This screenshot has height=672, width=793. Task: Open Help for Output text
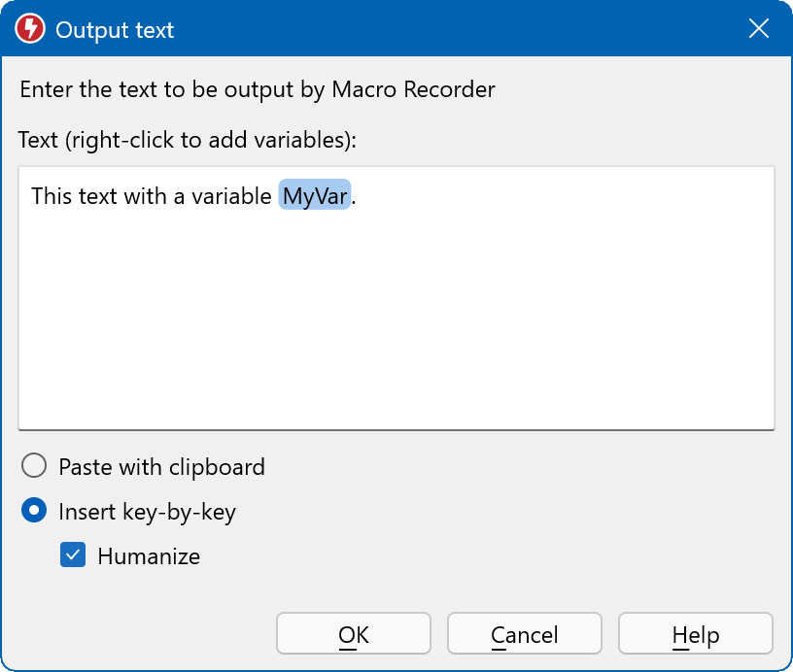click(696, 635)
